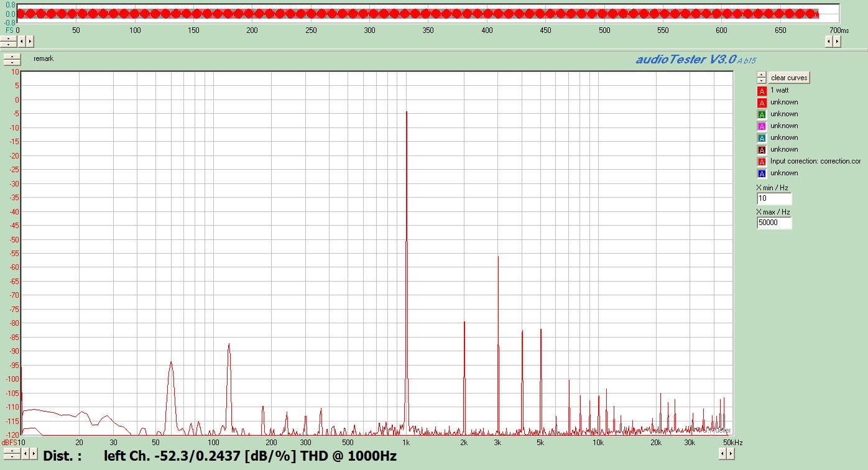This screenshot has height=470, width=868.
Task: Click the 'audioTester V3.0' title text
Action: 686,60
